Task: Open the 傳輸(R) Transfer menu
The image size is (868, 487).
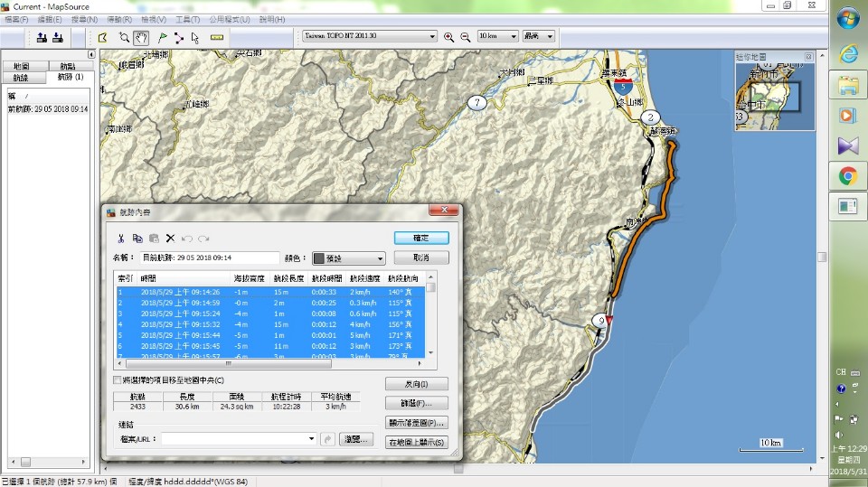Action: [119, 19]
